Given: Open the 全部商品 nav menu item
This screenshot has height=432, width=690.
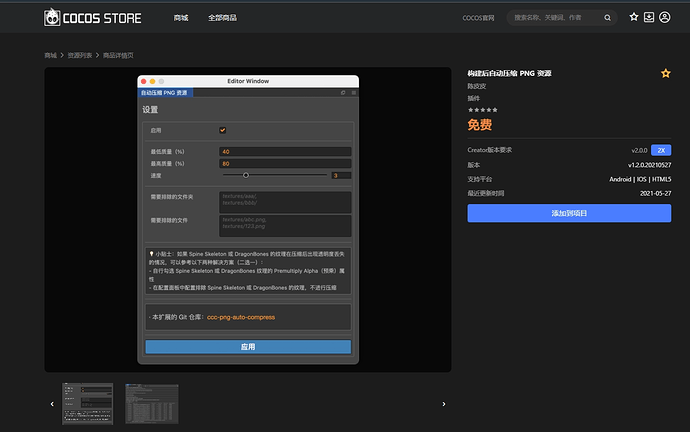Looking at the screenshot, I should [222, 18].
